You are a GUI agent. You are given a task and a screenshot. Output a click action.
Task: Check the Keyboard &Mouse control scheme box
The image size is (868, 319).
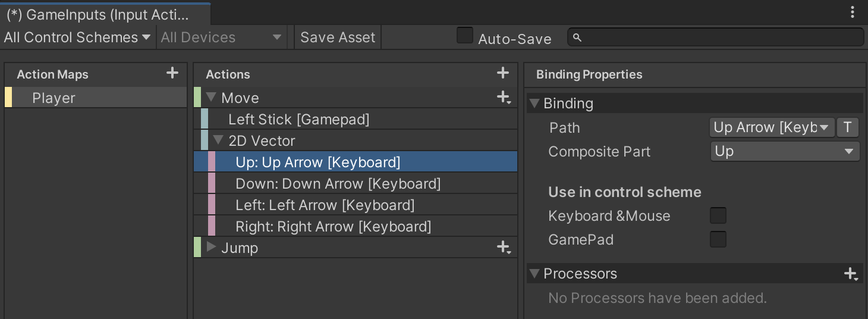point(718,215)
